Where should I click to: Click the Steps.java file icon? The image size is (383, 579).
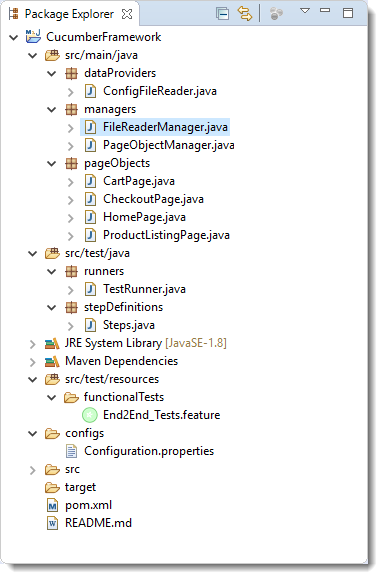click(x=90, y=325)
